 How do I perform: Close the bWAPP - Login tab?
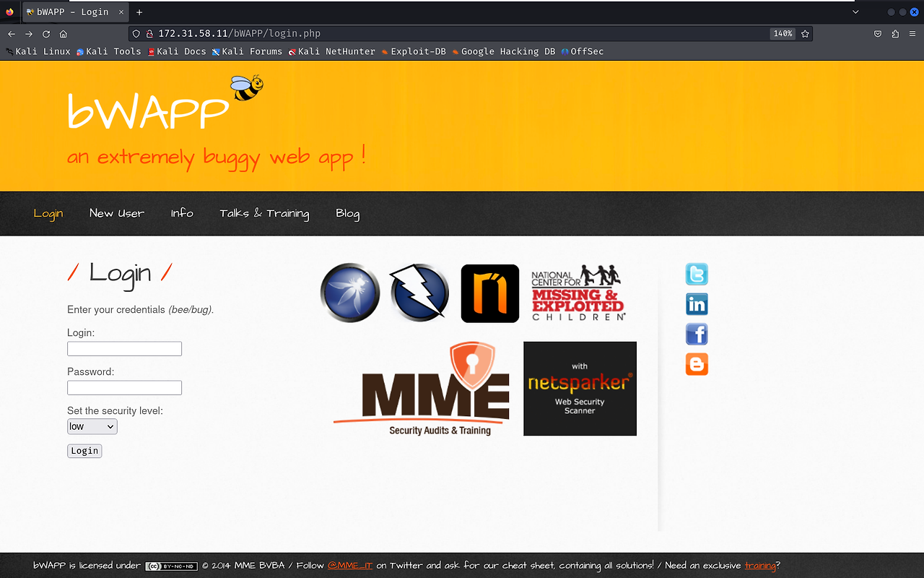point(121,12)
